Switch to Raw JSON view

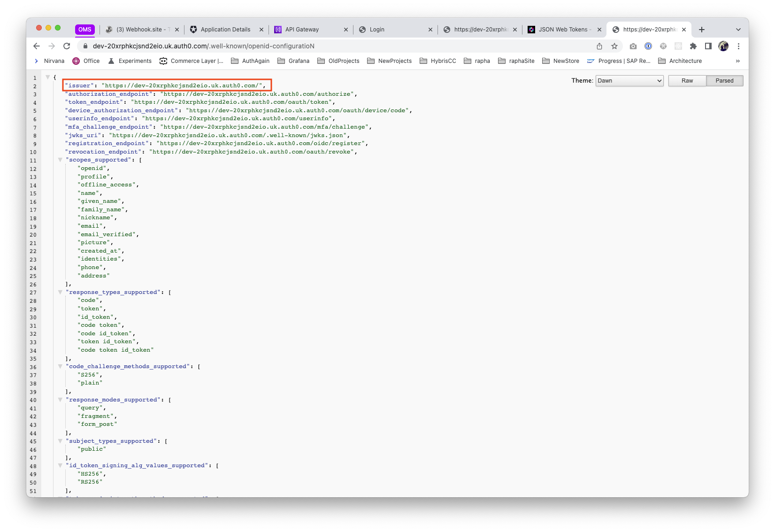pos(687,81)
